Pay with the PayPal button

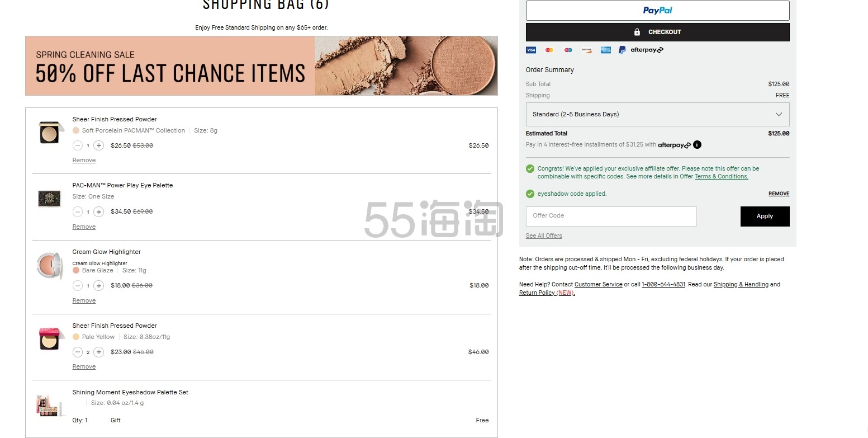(x=657, y=10)
